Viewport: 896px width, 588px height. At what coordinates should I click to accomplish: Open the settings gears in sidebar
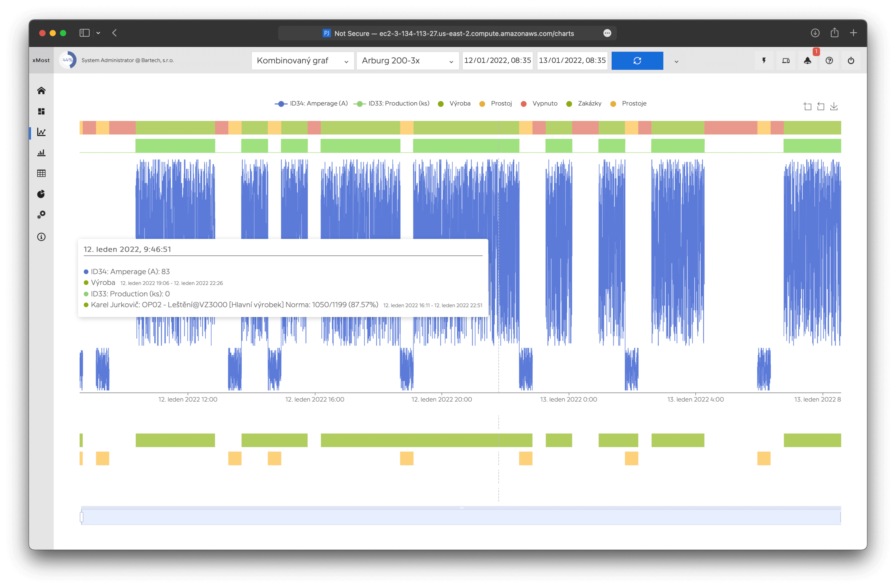pyautogui.click(x=41, y=215)
